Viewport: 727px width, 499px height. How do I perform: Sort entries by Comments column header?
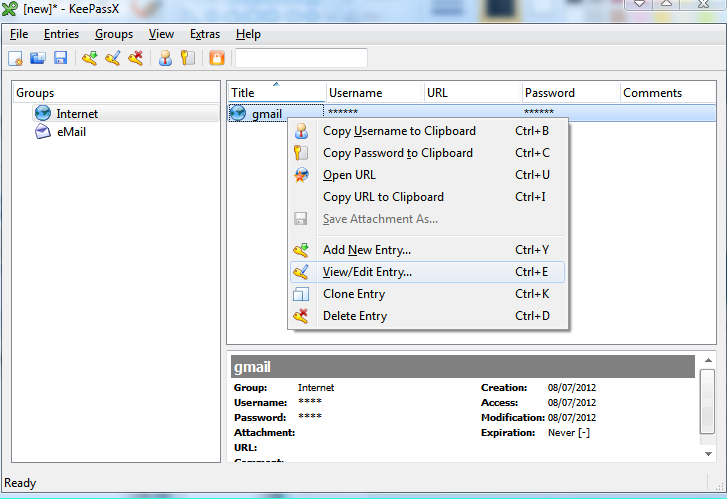tap(668, 93)
